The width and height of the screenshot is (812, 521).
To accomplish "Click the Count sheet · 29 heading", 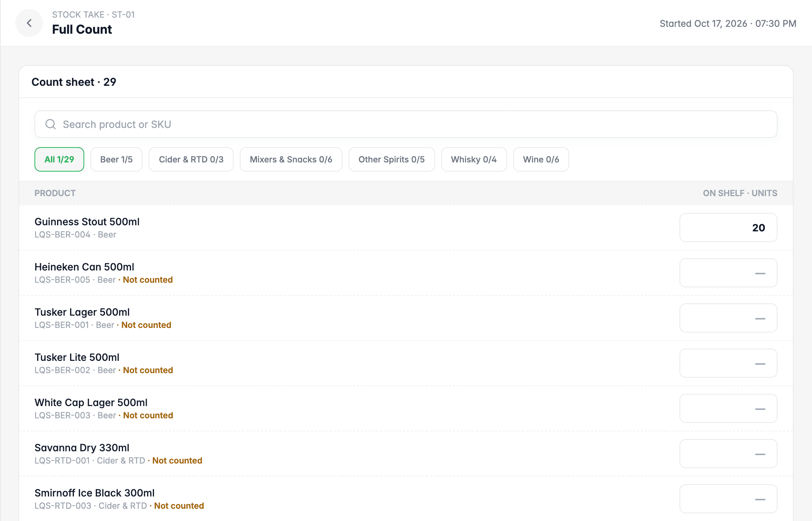I will [x=74, y=82].
